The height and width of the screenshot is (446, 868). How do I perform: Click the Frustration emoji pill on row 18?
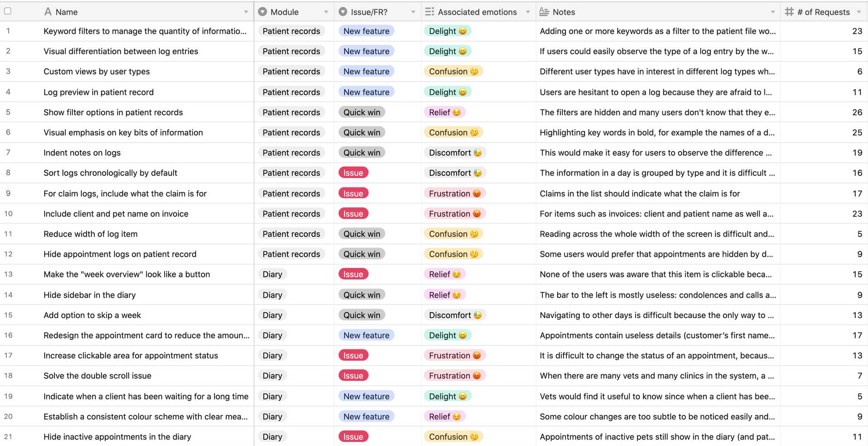pyautogui.click(x=455, y=376)
